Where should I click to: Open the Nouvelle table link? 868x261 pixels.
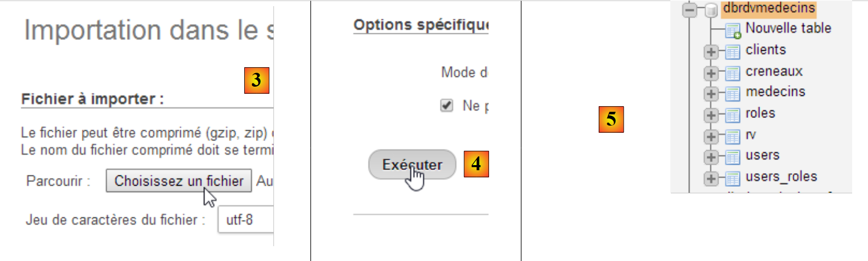tap(788, 28)
